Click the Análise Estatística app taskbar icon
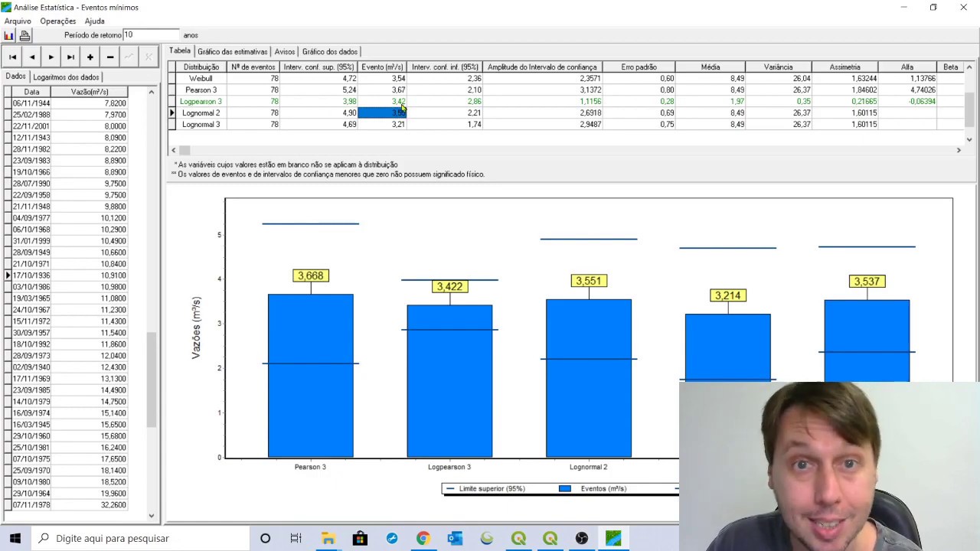980x551 pixels. [613, 538]
